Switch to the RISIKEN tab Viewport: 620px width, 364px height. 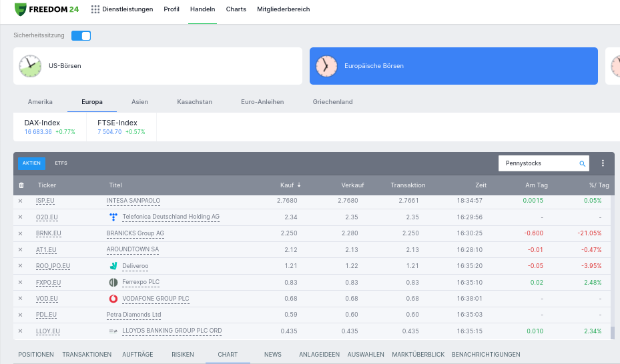(183, 355)
